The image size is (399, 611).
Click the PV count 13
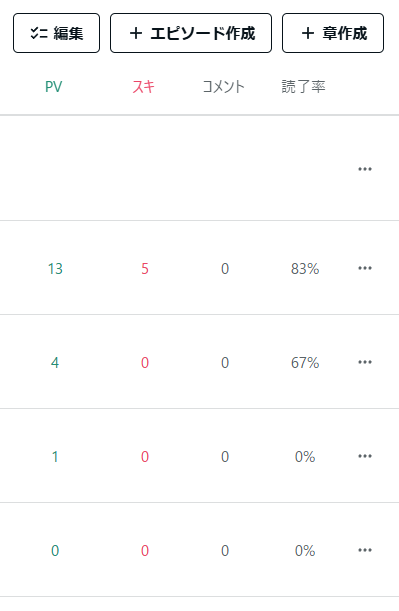(55, 269)
